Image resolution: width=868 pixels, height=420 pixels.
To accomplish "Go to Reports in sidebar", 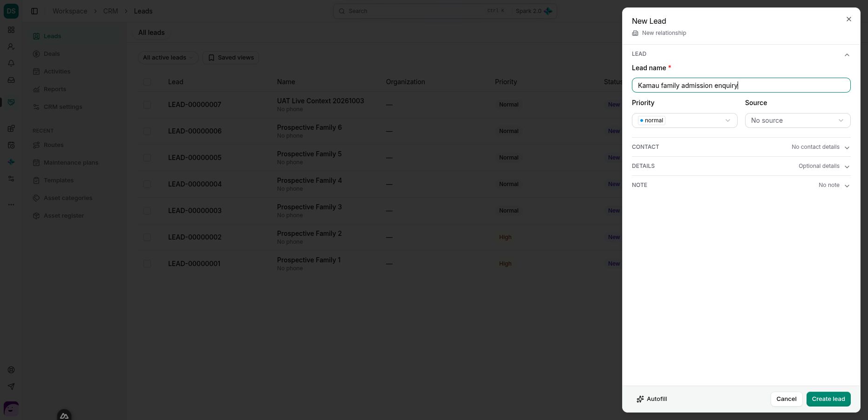I will pyautogui.click(x=55, y=89).
